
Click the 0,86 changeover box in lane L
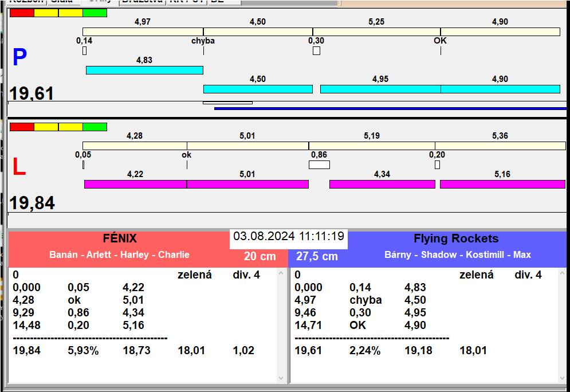tap(319, 165)
